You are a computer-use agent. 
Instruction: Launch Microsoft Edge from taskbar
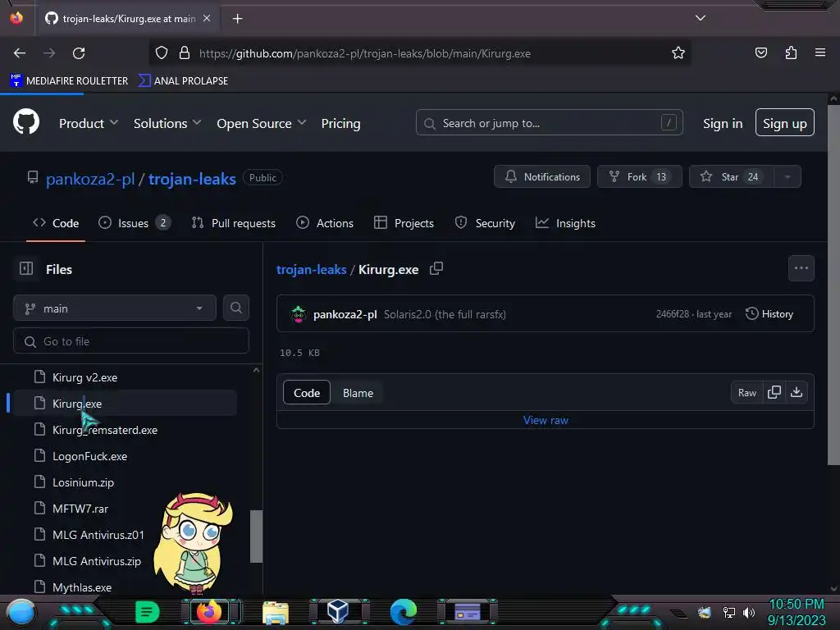(x=404, y=612)
